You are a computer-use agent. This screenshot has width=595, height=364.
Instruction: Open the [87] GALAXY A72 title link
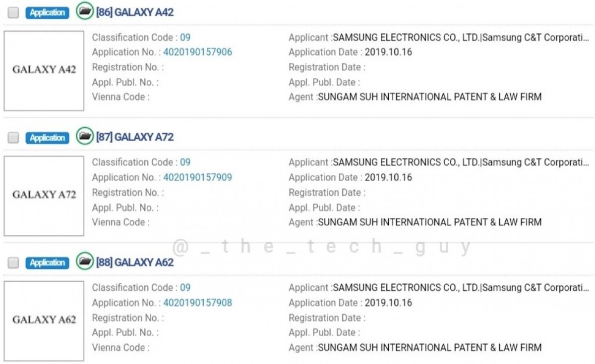tap(135, 137)
